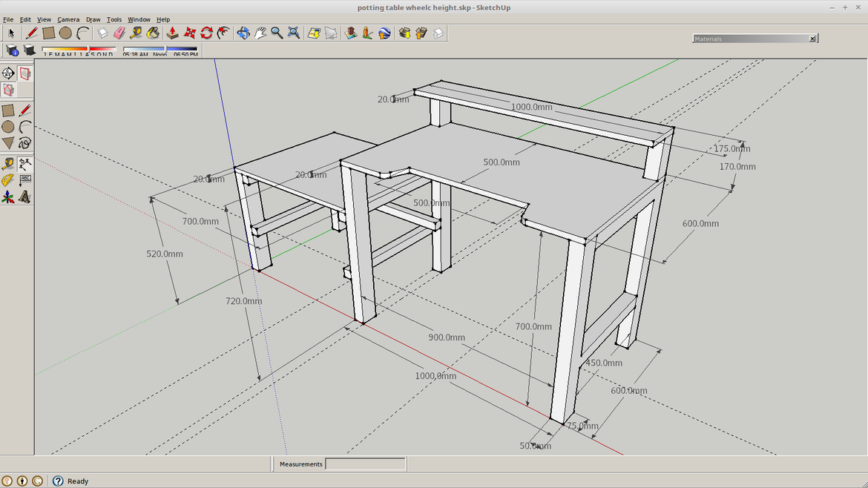Open the Camera menu

68,20
